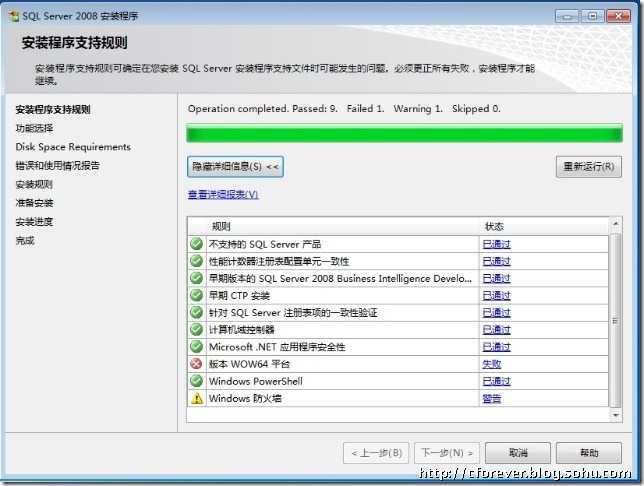This screenshot has width=644, height=486.
Task: Click the check icon for Microsoft .NET 应用程序安全性
Action: point(197,347)
